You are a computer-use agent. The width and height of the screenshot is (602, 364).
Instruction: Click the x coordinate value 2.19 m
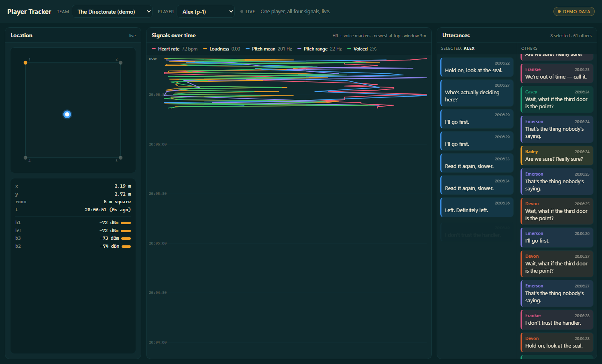123,186
